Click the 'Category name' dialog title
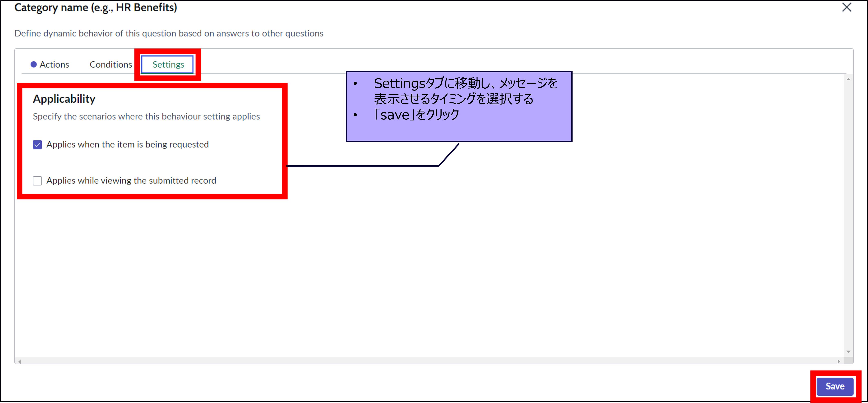Image resolution: width=868 pixels, height=403 pixels. click(95, 7)
